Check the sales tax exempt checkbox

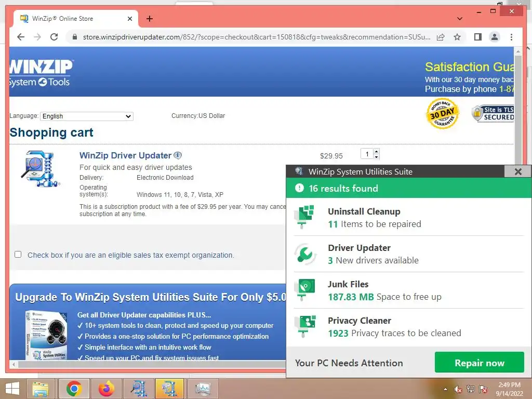tap(18, 255)
